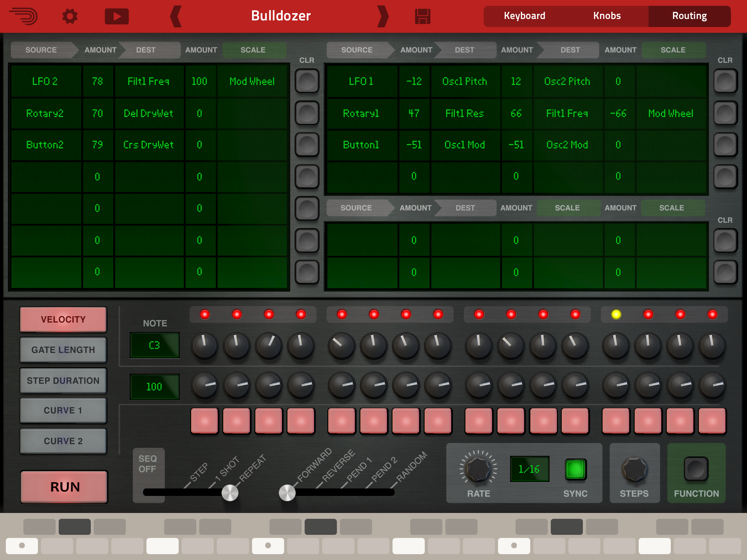Click the 1/16 rate display
This screenshot has height=560, width=747.
(530, 469)
